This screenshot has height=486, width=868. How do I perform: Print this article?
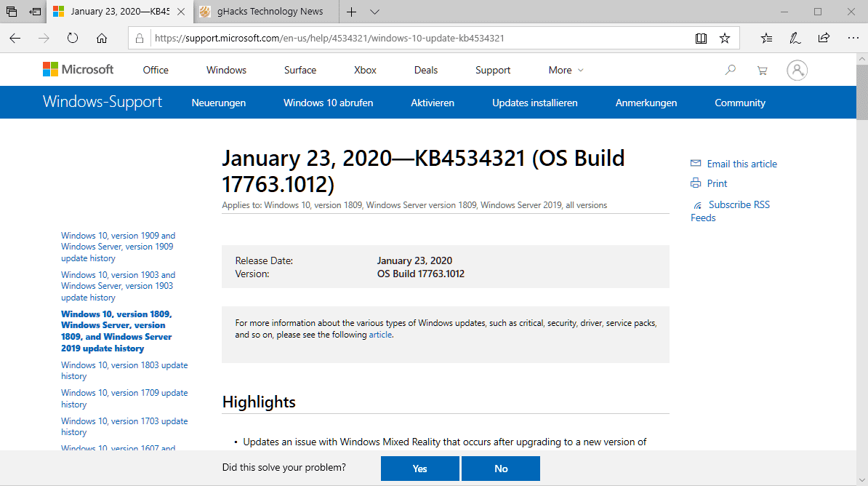pos(715,183)
